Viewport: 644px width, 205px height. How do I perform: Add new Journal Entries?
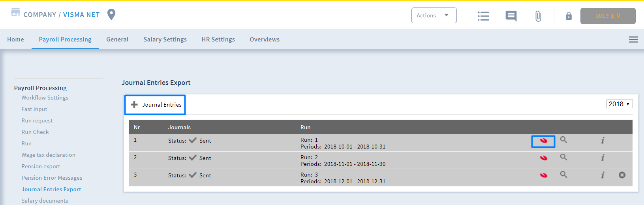pyautogui.click(x=156, y=105)
